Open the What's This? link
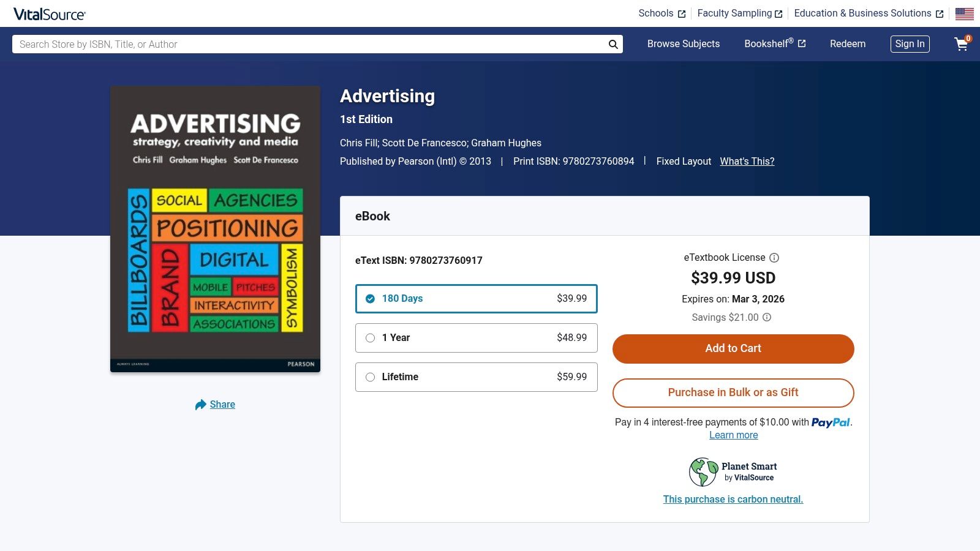 [747, 162]
